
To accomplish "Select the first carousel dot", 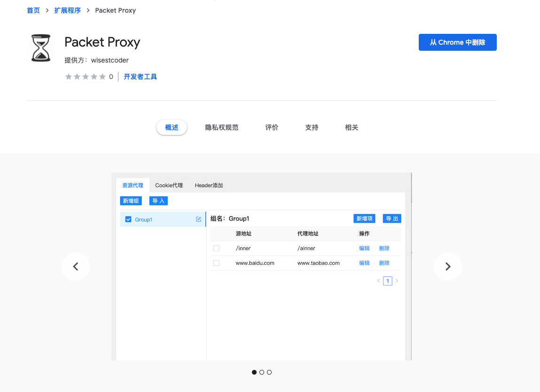I will [254, 372].
